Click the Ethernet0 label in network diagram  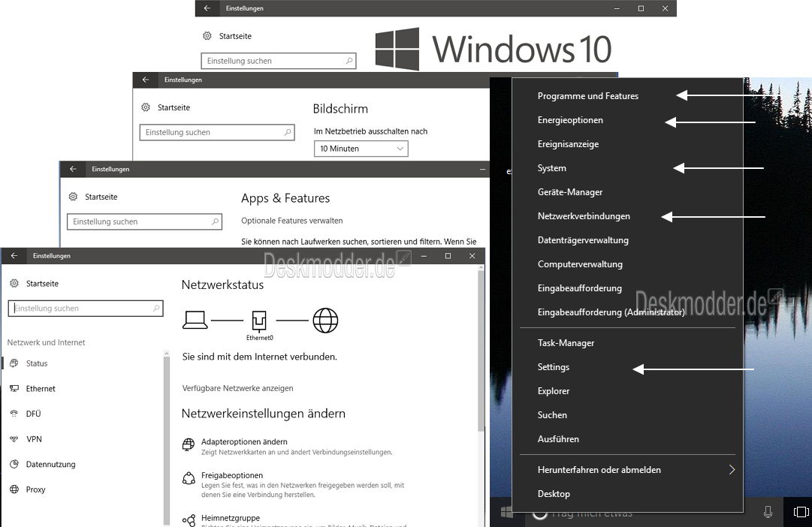[259, 338]
